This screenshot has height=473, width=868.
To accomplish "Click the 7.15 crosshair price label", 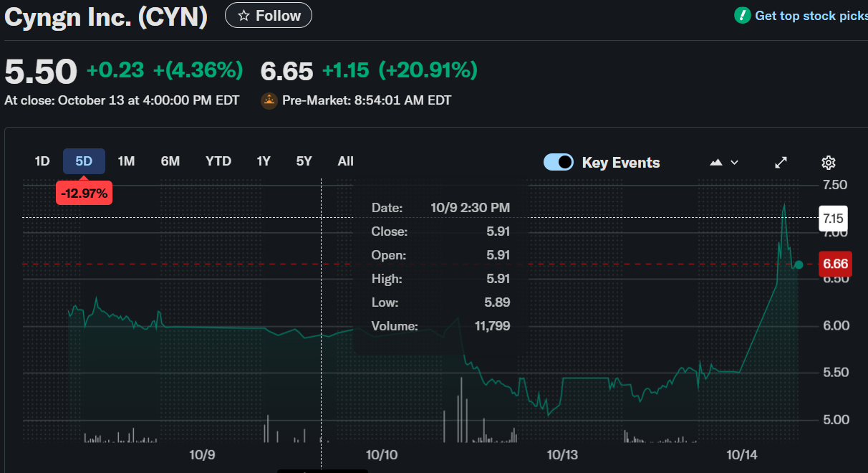I will 832,217.
